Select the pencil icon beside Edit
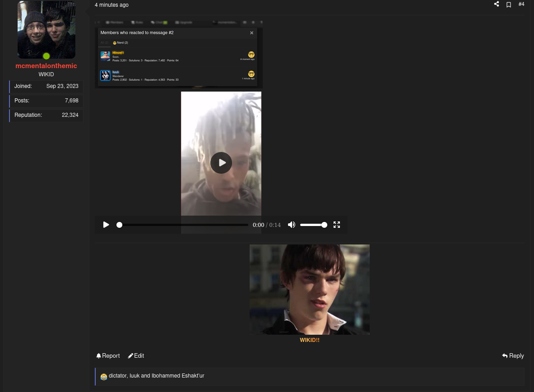This screenshot has width=534, height=392. 130,356
